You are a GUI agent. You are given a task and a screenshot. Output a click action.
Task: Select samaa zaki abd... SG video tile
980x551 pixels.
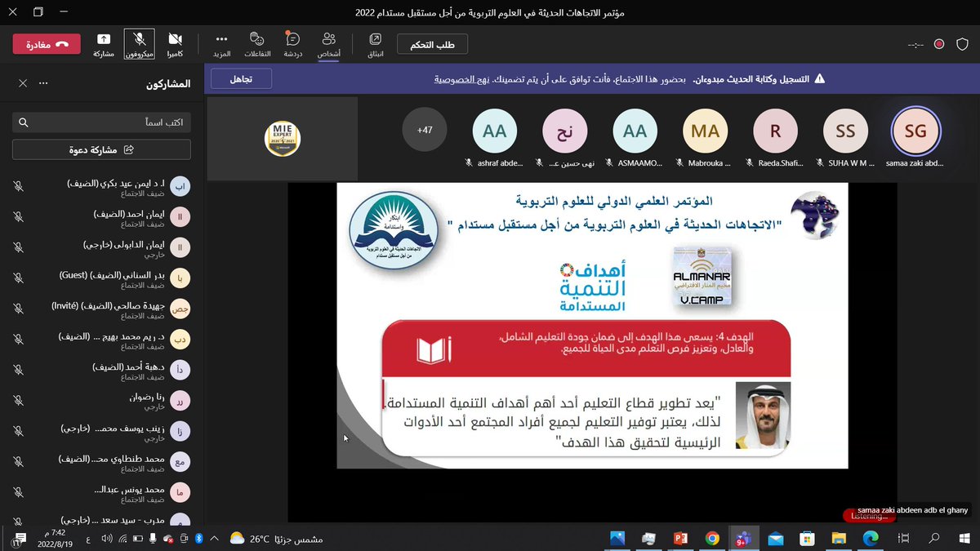915,136
